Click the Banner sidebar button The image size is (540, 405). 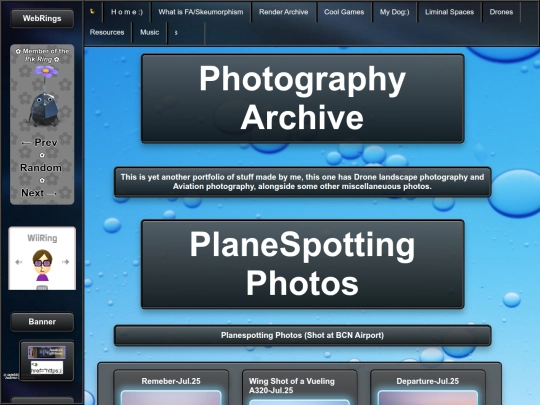click(x=42, y=322)
